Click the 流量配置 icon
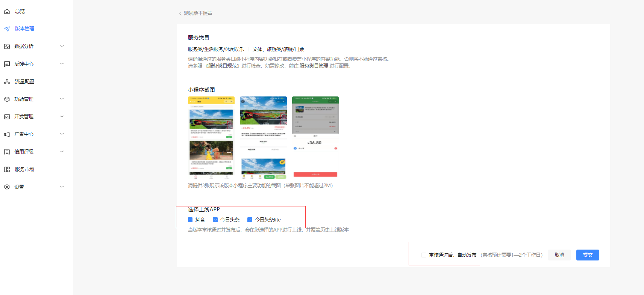 click(7, 81)
